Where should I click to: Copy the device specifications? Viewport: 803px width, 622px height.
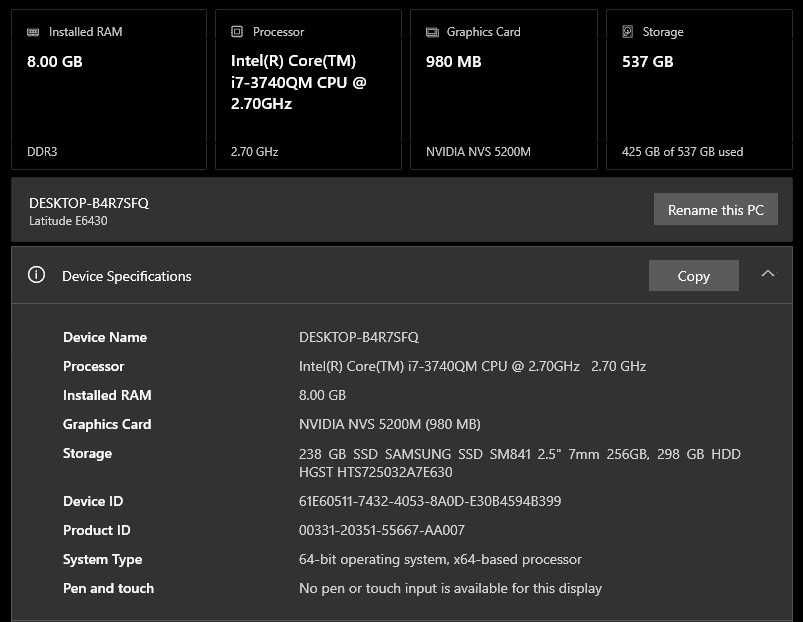693,276
